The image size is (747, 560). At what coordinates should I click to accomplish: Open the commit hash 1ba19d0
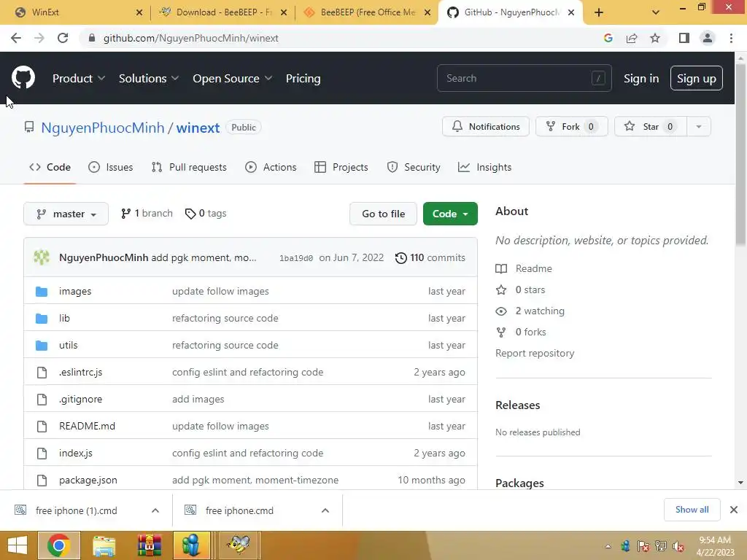coord(296,258)
